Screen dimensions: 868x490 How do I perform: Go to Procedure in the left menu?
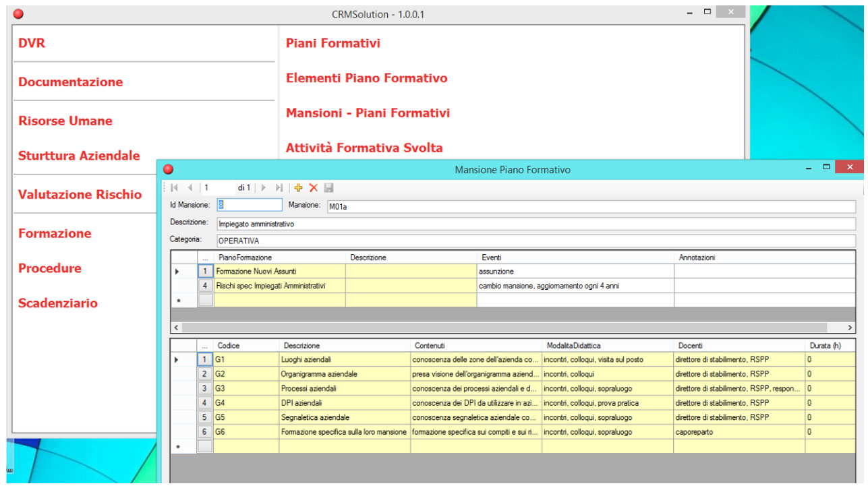click(x=50, y=268)
